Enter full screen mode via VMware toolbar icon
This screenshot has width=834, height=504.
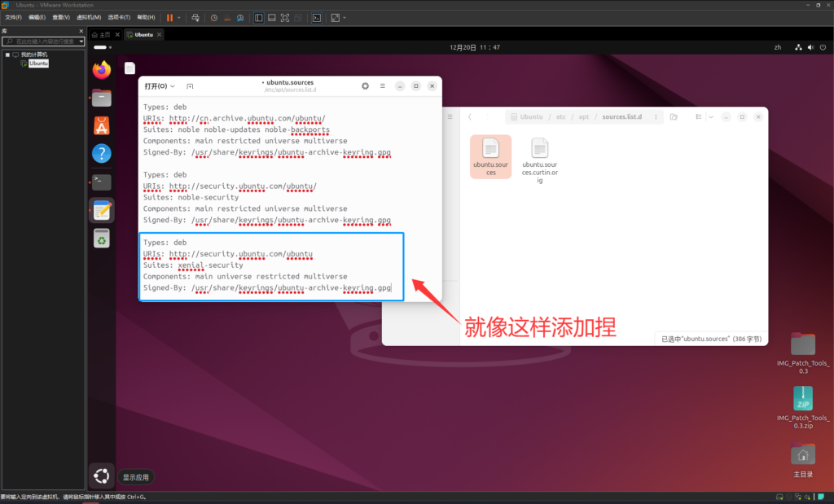click(285, 17)
